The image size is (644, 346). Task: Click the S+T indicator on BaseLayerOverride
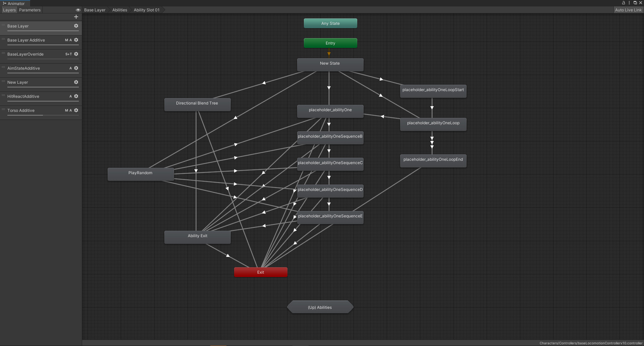(x=68, y=54)
